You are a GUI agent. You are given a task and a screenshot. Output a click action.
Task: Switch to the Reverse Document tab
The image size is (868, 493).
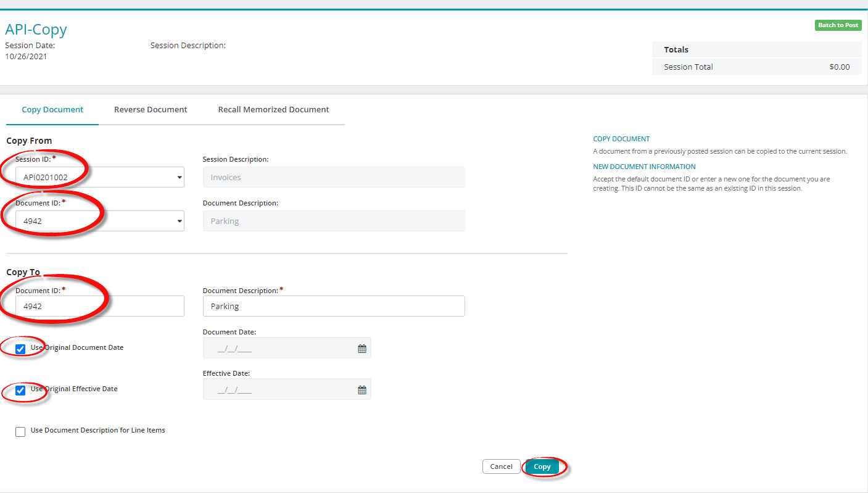pyautogui.click(x=151, y=110)
